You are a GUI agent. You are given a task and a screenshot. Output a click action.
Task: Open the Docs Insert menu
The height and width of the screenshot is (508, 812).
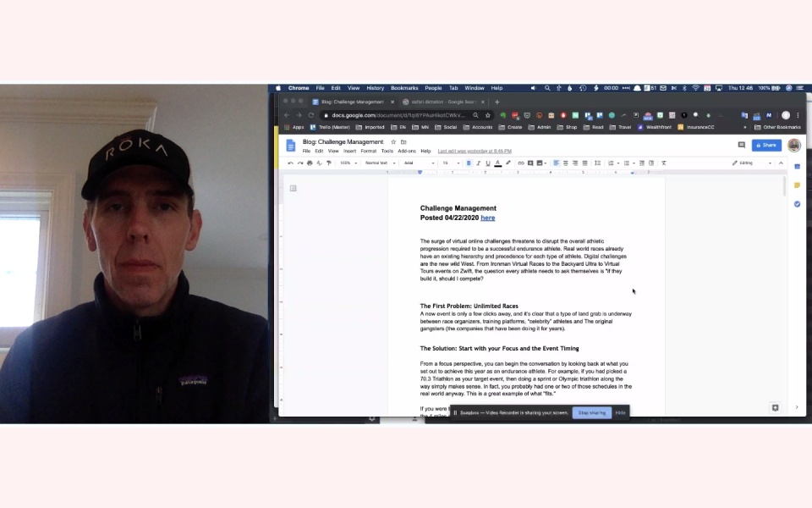tap(349, 152)
